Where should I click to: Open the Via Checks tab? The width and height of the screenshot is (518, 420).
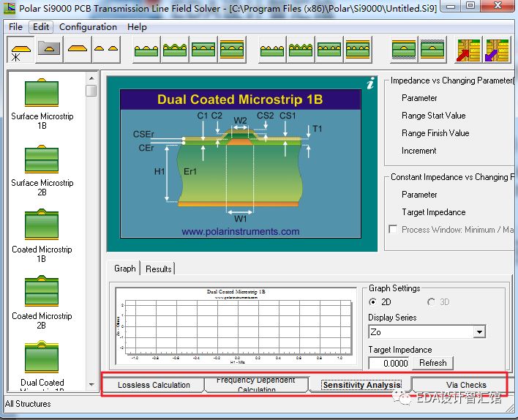click(x=466, y=385)
